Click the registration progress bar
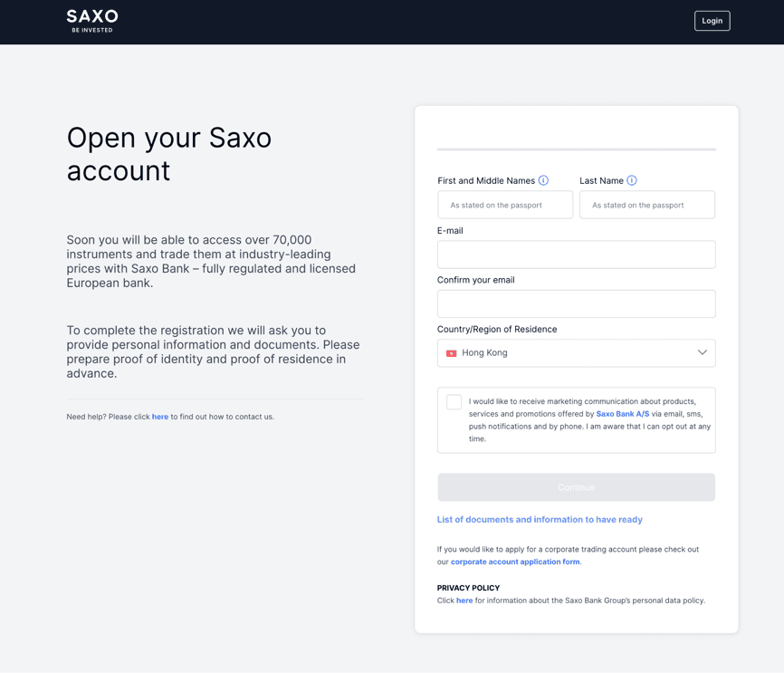Viewport: 784px width, 673px height. (x=576, y=149)
